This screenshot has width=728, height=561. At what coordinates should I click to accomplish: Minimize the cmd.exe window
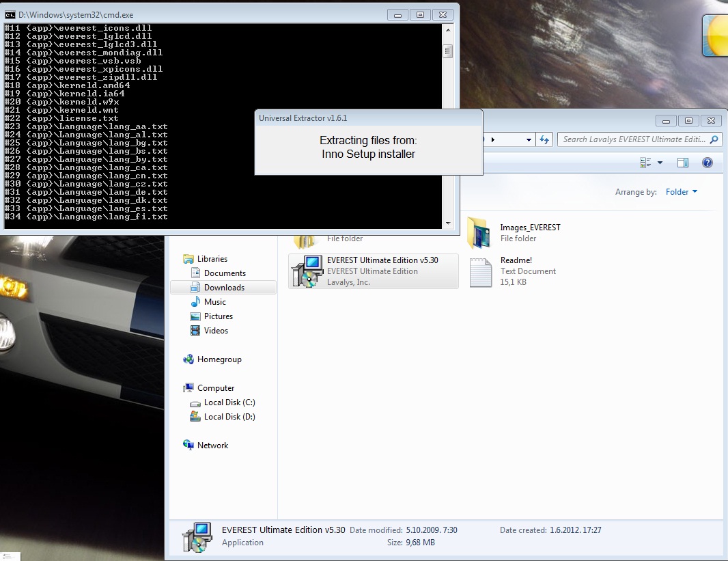(397, 15)
